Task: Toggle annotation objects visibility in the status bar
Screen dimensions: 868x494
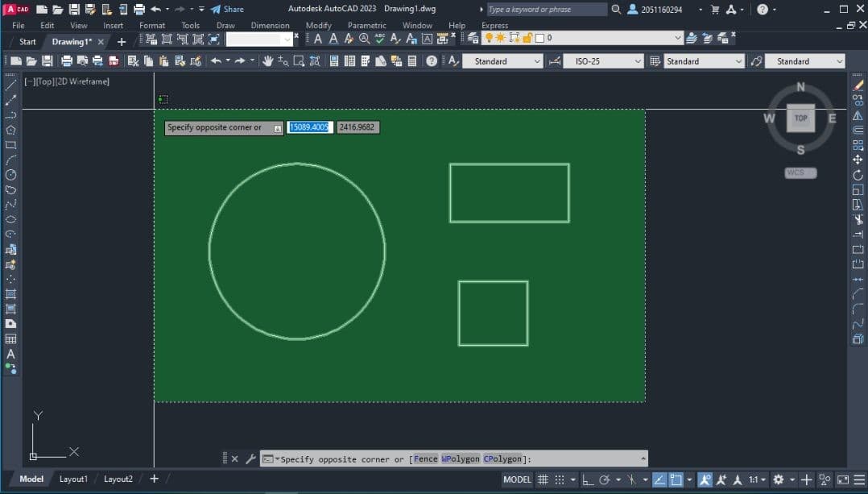Action: (705, 479)
